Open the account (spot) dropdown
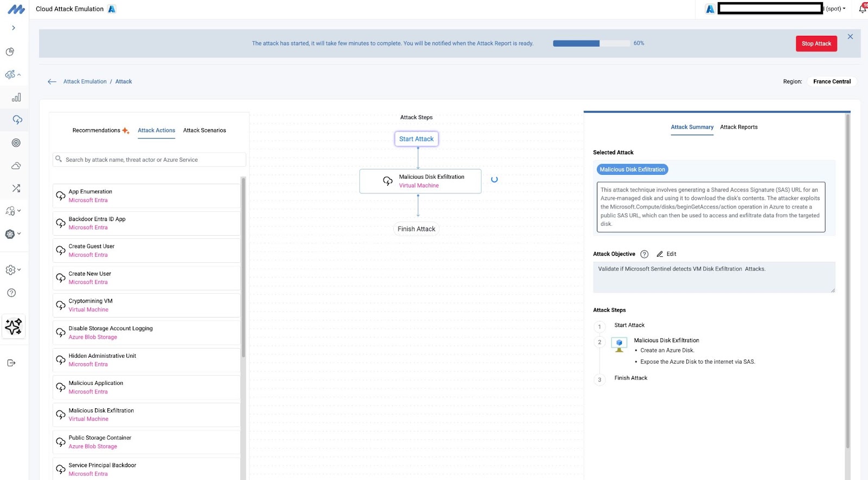Screen dimensions: 868x480 [x=835, y=9]
